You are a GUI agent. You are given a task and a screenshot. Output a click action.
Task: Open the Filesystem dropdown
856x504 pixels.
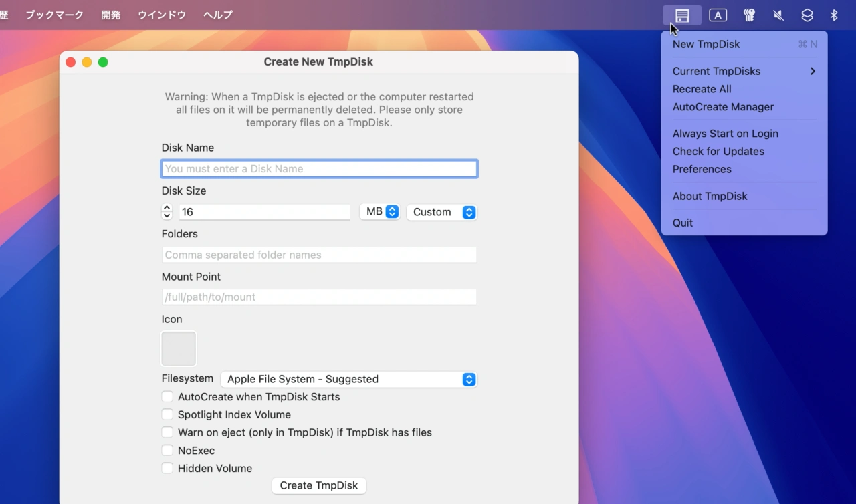tap(348, 379)
